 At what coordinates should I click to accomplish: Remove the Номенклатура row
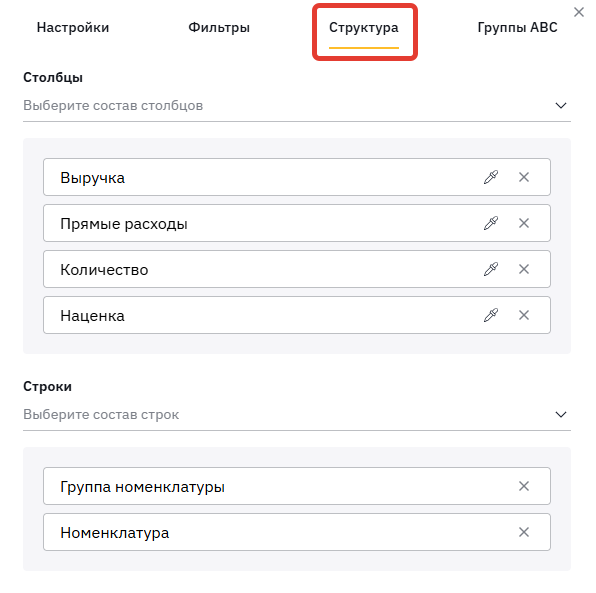pyautogui.click(x=524, y=532)
